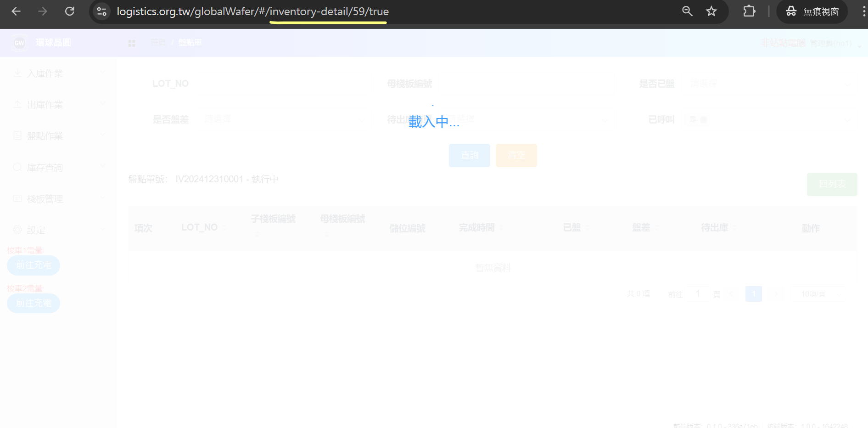Open the browser extensions puzzle icon
Screen dimensions: 868x428
tap(749, 11)
